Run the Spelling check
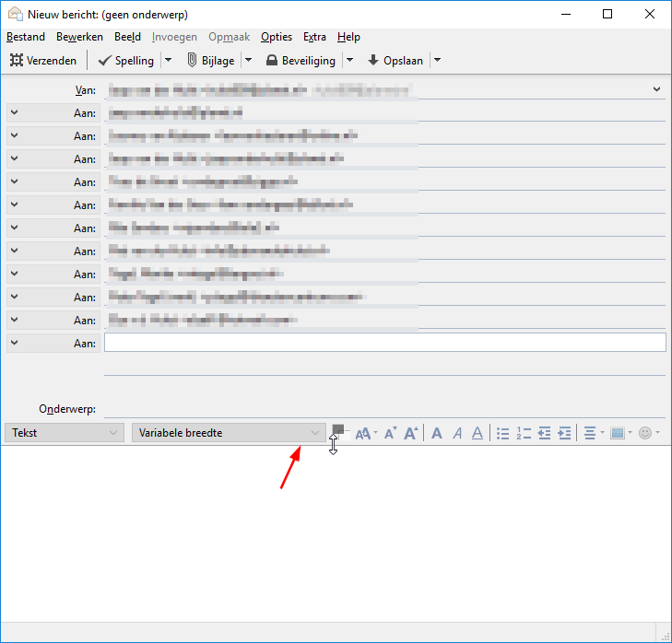Viewport: 672px width, 643px height. [126, 61]
